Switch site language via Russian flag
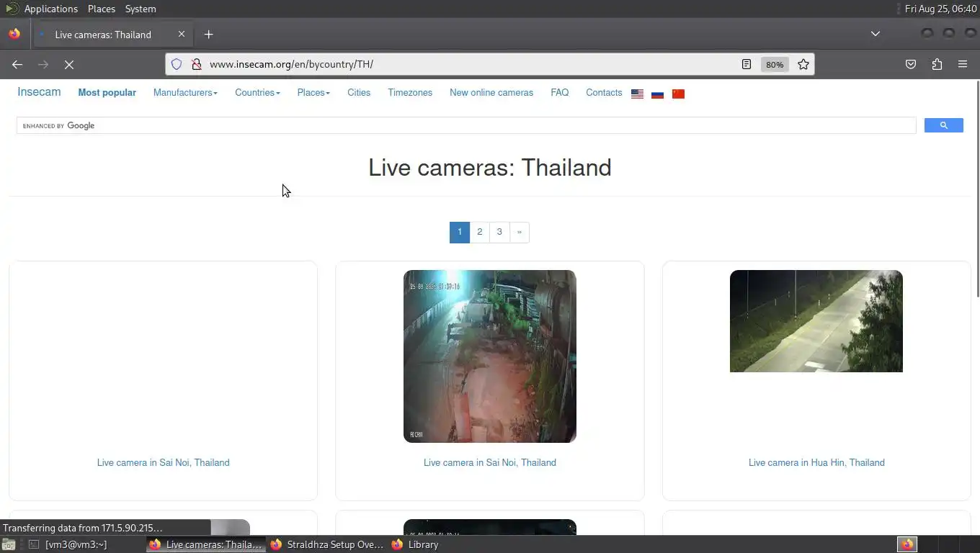 coord(657,94)
